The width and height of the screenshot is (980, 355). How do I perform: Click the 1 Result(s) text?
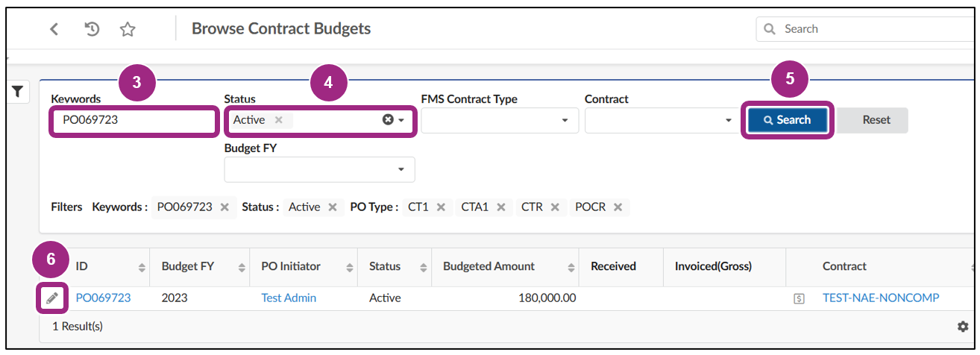pos(78,326)
